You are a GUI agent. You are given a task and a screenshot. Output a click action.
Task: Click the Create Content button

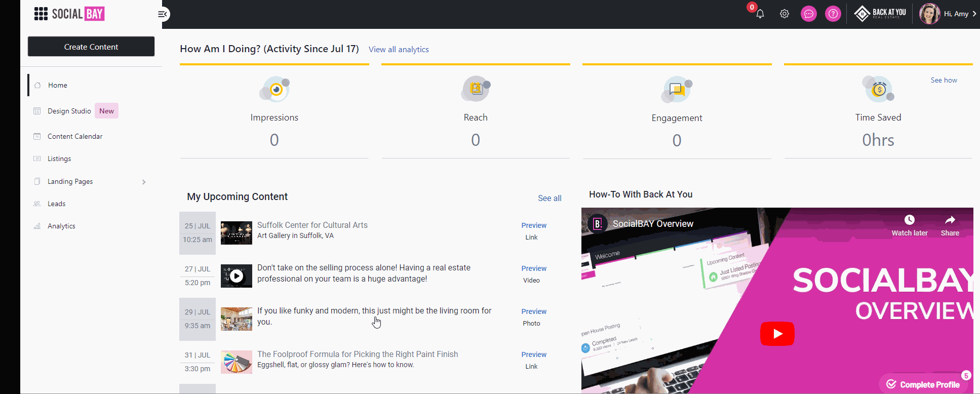pos(91,47)
